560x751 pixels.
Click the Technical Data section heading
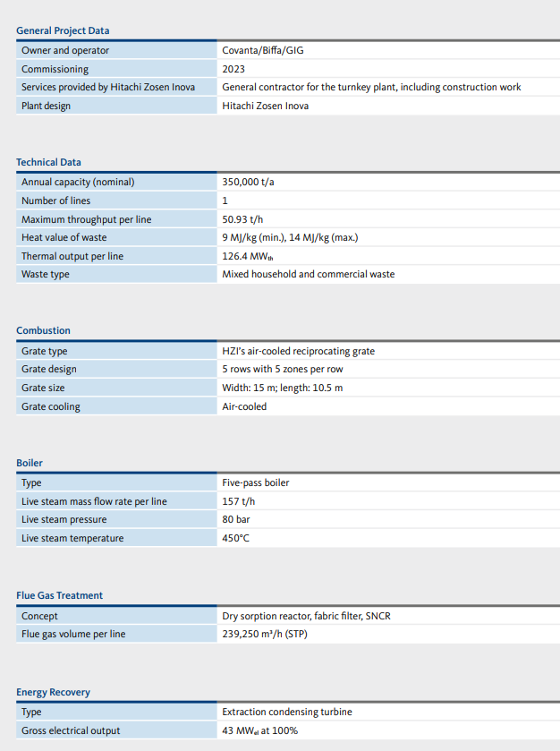48,162
